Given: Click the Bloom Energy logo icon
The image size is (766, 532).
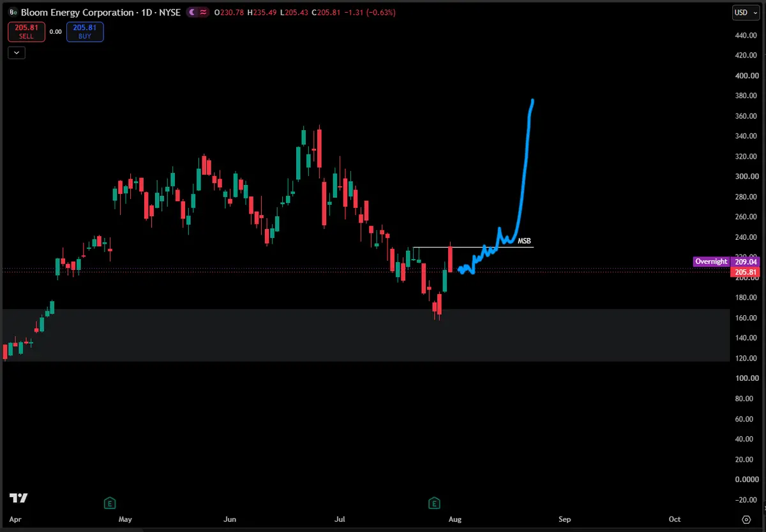Looking at the screenshot, I should pos(13,12).
